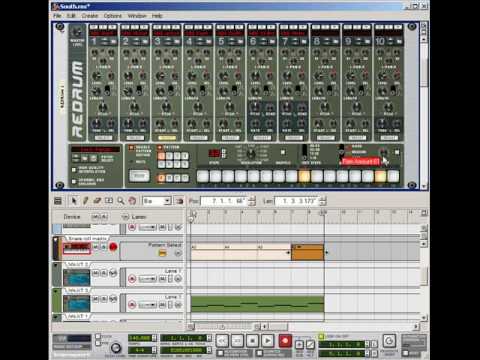Select the orange pattern clip on Snare track
480x360 pixels.
point(307,252)
